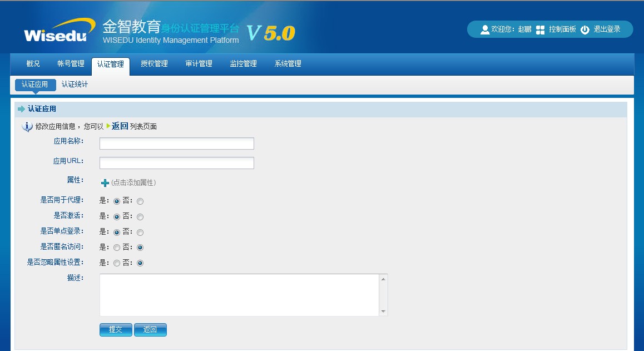Open the 帐号管理 tab

click(71, 64)
